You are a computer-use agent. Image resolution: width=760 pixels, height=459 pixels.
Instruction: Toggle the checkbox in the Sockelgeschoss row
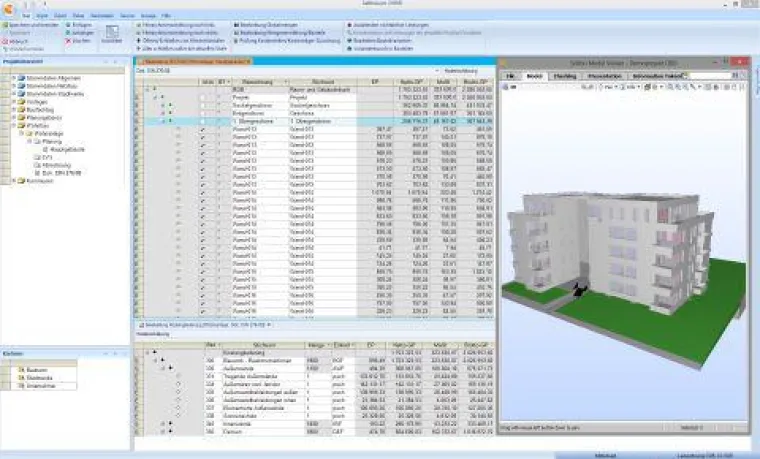[202, 104]
